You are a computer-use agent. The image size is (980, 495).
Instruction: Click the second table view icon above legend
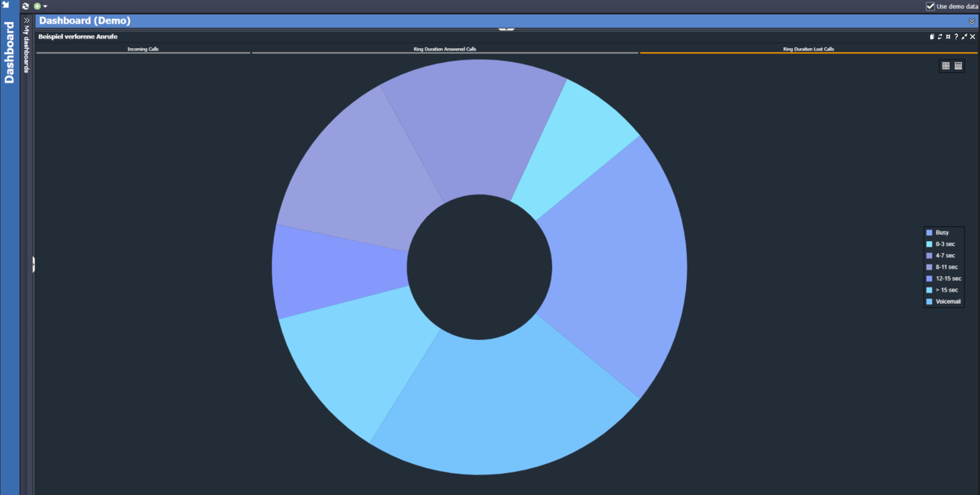pyautogui.click(x=958, y=66)
